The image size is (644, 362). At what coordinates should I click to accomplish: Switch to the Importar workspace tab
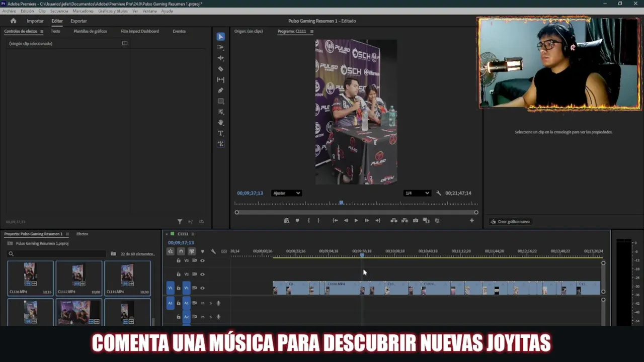click(x=35, y=21)
